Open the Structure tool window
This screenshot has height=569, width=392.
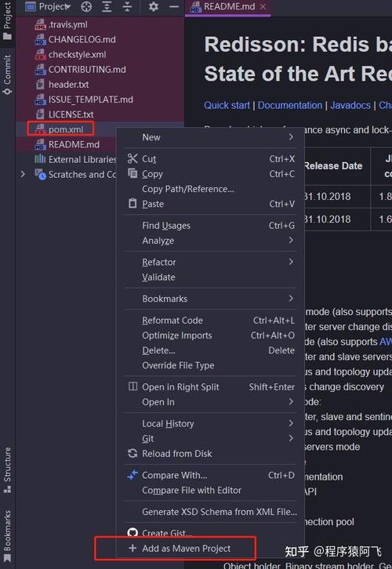tap(7, 470)
